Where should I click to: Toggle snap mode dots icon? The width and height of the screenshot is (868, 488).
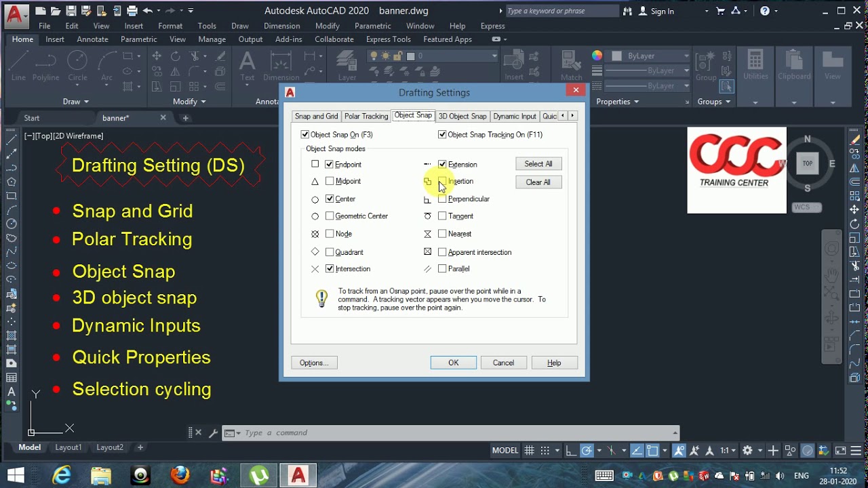point(546,450)
